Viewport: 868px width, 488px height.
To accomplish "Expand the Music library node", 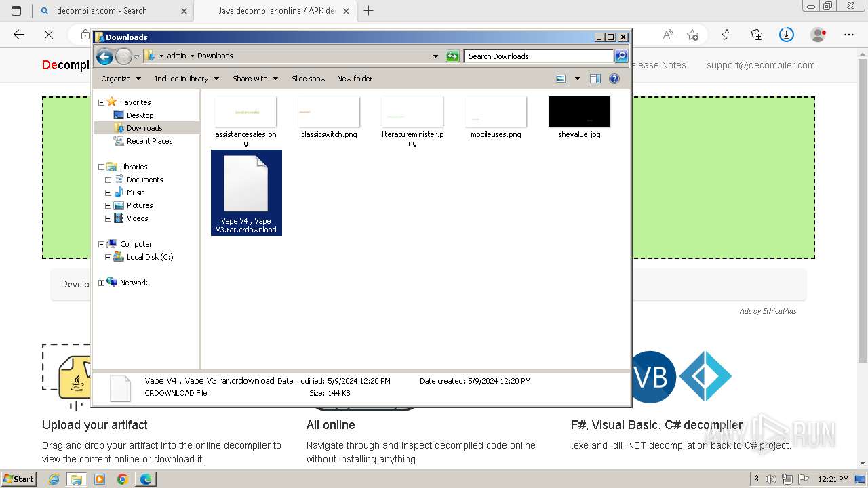I will [108, 192].
